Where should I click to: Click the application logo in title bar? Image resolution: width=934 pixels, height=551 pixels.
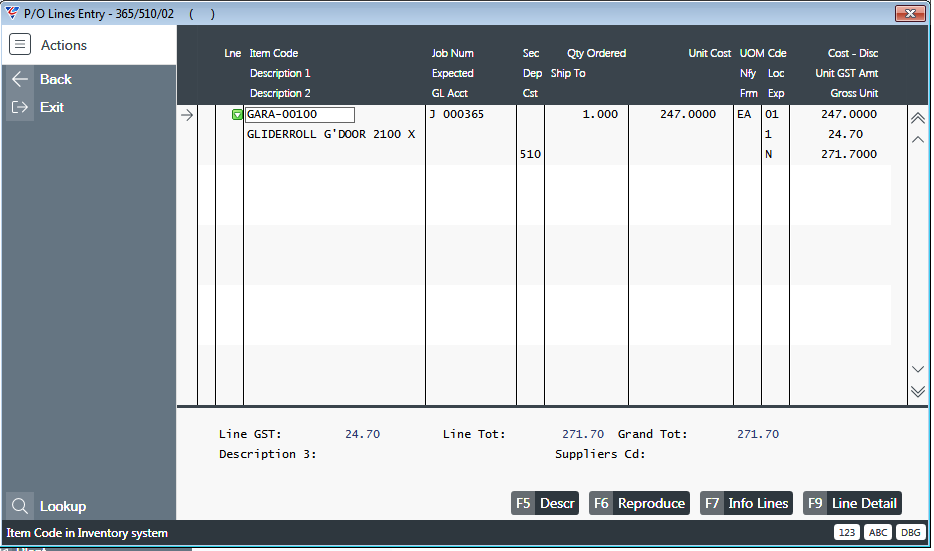[12, 13]
